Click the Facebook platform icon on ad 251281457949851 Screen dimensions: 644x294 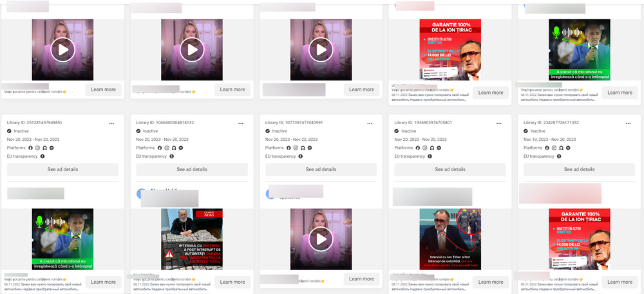point(30,148)
